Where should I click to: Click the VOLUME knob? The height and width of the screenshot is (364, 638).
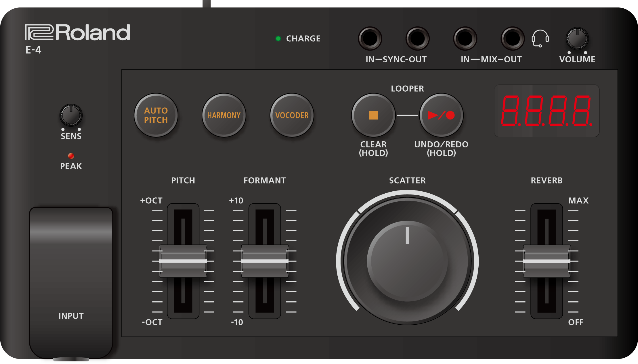[577, 38]
